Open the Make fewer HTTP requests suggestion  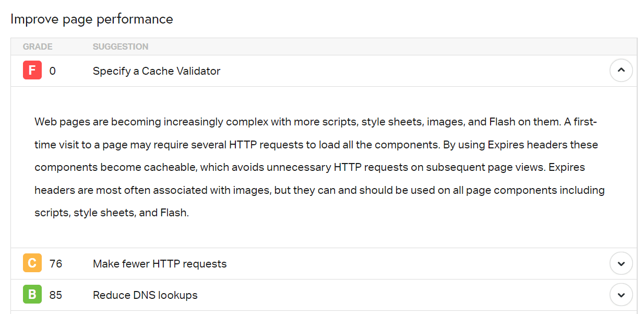point(160,264)
